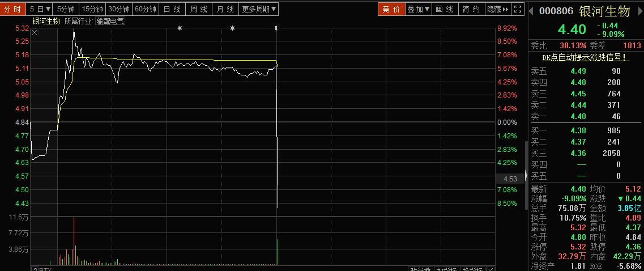
Task: Click the 金额 3.85亿 value
Action: 629,208
